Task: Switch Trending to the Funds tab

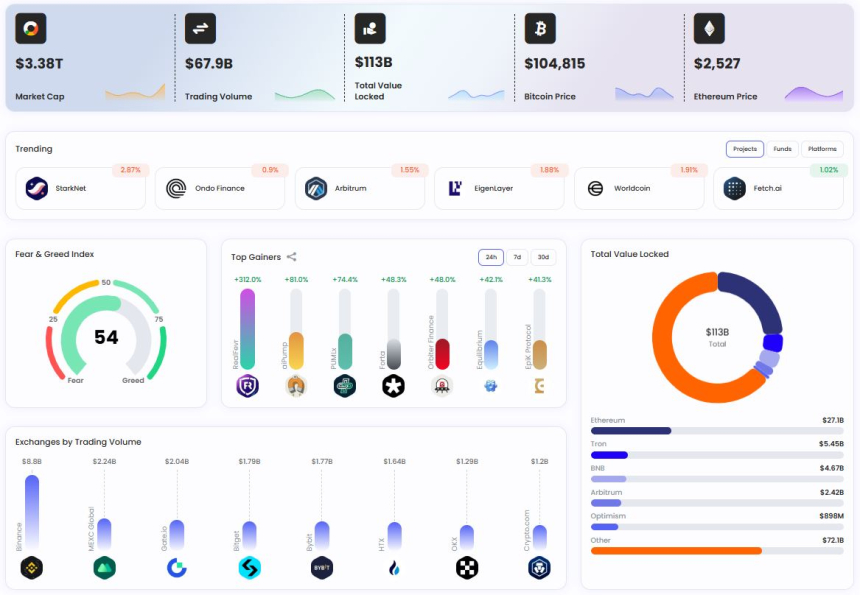Action: point(782,149)
